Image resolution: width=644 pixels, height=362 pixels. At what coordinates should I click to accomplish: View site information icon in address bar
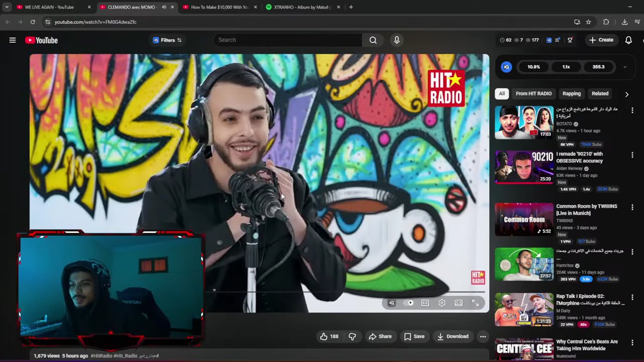pos(47,22)
